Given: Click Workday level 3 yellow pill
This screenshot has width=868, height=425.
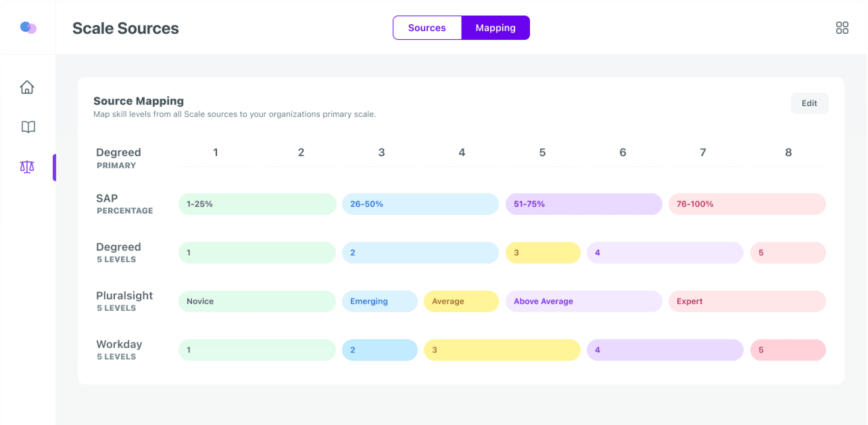Looking at the screenshot, I should pos(502,350).
